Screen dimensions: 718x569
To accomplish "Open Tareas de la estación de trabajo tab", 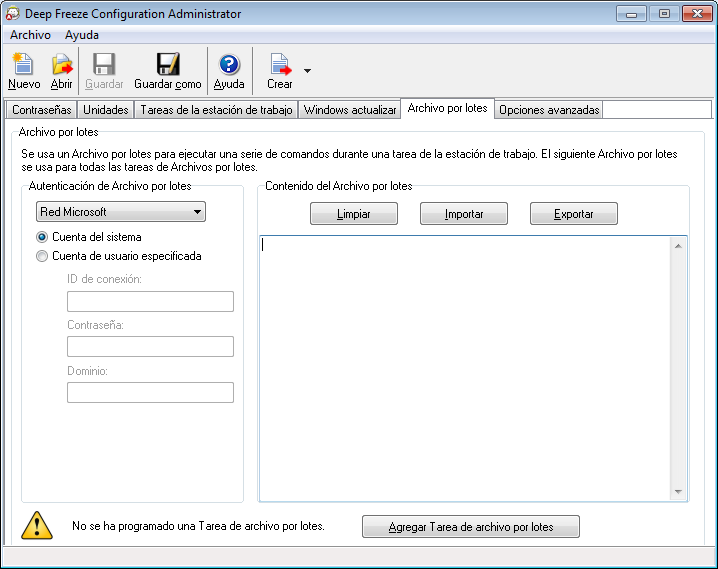I will pos(216,110).
